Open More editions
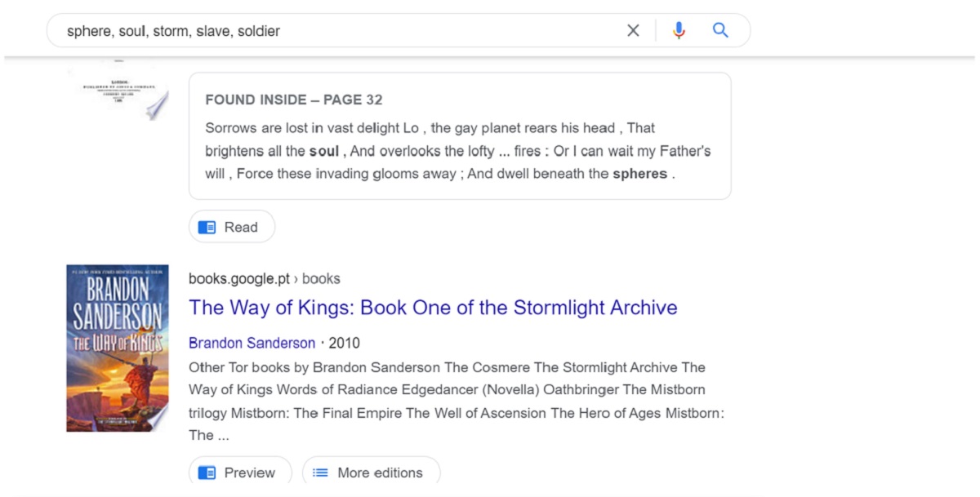Viewport: 980px width, 497px height. pos(371,472)
